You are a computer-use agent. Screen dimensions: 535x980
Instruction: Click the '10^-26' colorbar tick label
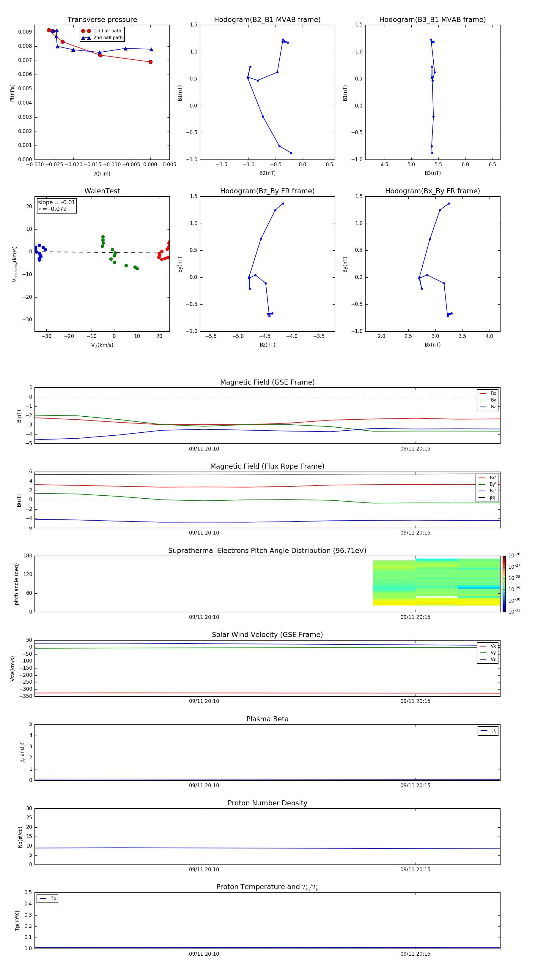point(514,555)
